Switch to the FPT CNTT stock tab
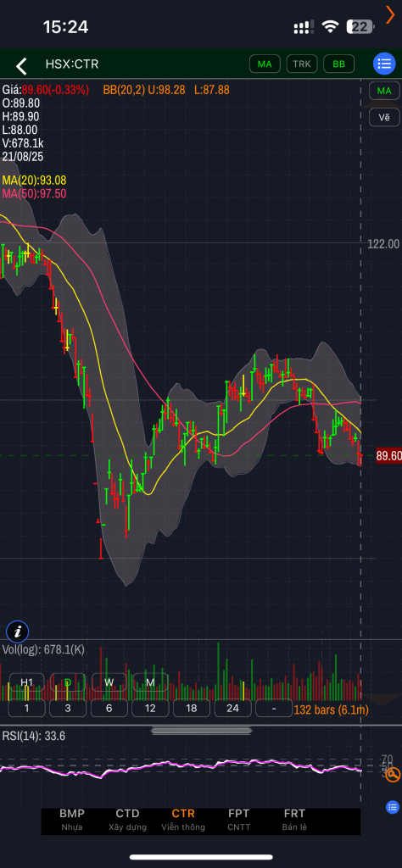 238,820
